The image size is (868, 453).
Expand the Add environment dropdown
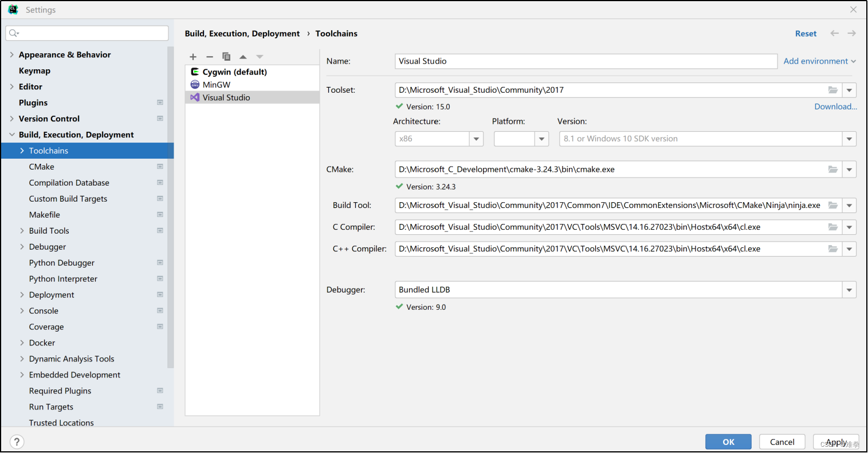pos(820,61)
